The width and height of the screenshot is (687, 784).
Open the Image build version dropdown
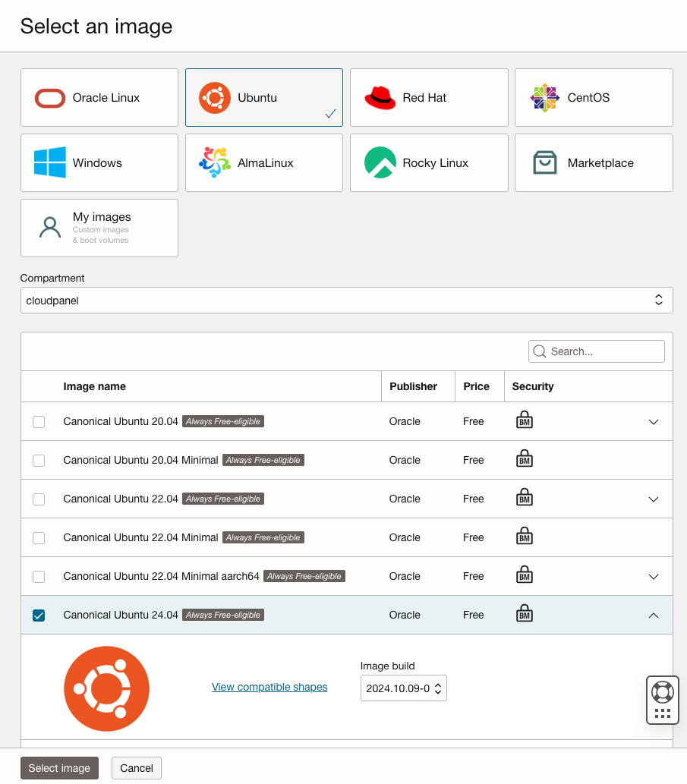tap(403, 689)
